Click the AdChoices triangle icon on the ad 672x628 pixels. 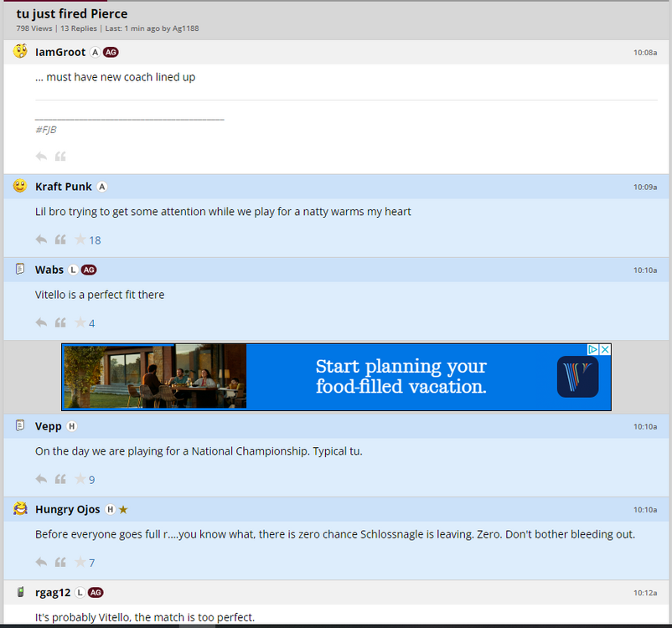(592, 349)
